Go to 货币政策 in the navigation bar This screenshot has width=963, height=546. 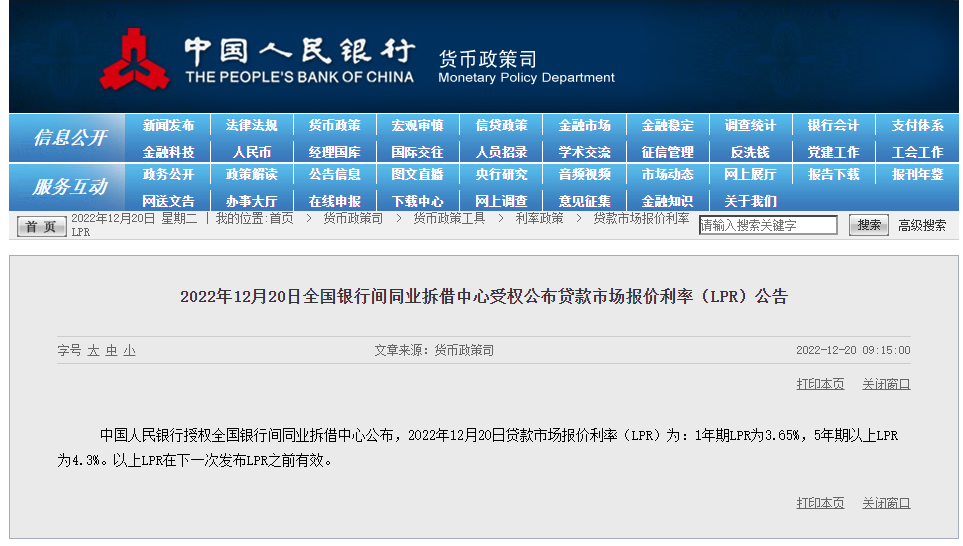[335, 125]
